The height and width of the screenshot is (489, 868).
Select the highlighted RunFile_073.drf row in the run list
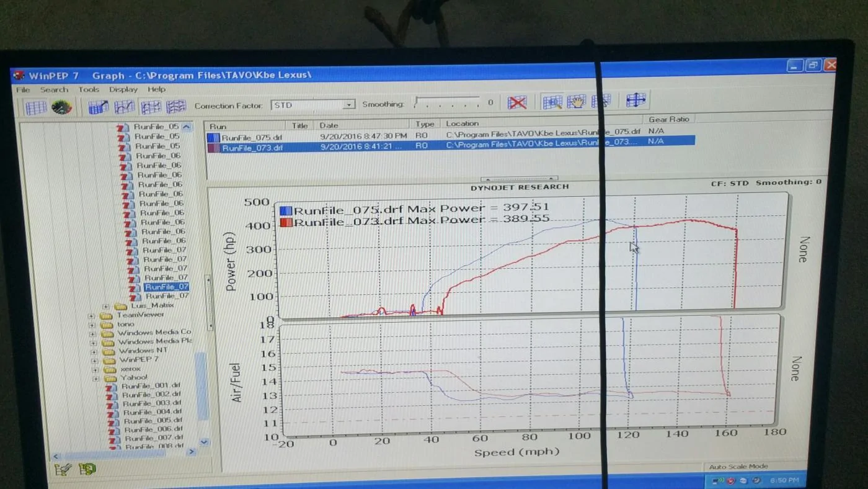coord(451,145)
